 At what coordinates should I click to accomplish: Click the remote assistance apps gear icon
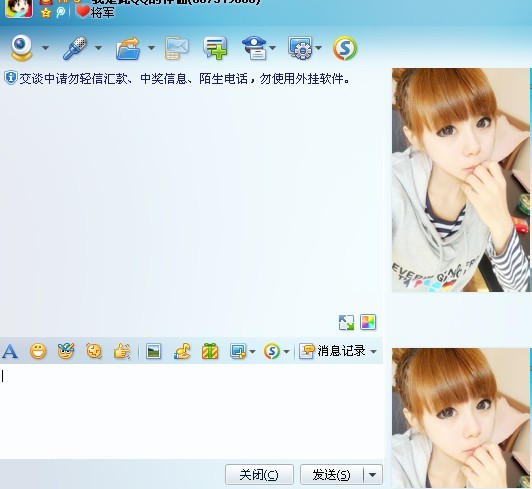click(x=300, y=48)
